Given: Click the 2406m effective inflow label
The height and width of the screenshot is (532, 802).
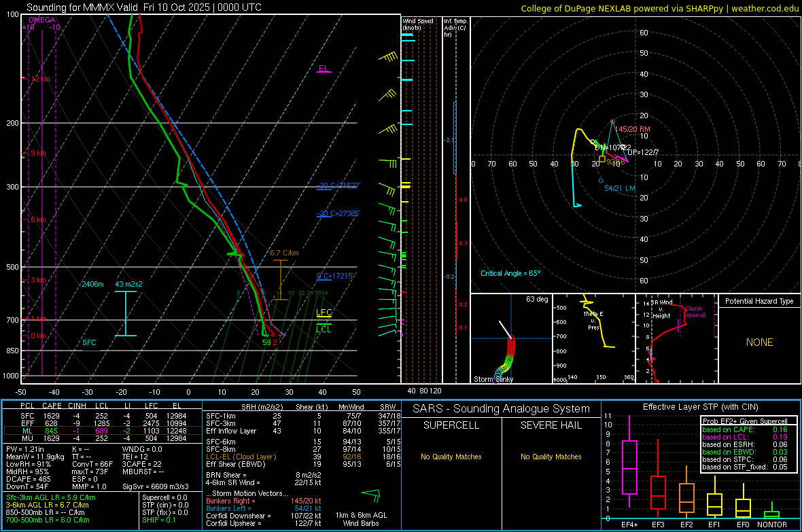Looking at the screenshot, I should click(92, 284).
